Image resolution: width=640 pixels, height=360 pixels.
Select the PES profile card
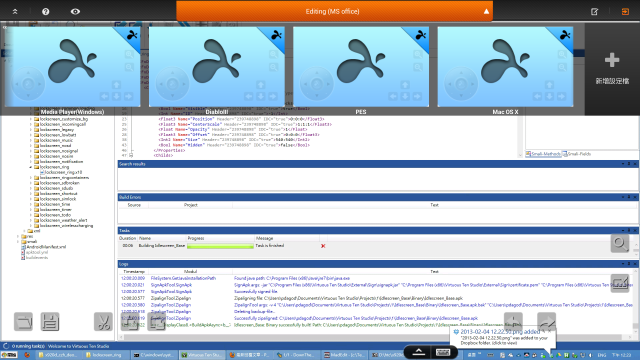[x=361, y=67]
